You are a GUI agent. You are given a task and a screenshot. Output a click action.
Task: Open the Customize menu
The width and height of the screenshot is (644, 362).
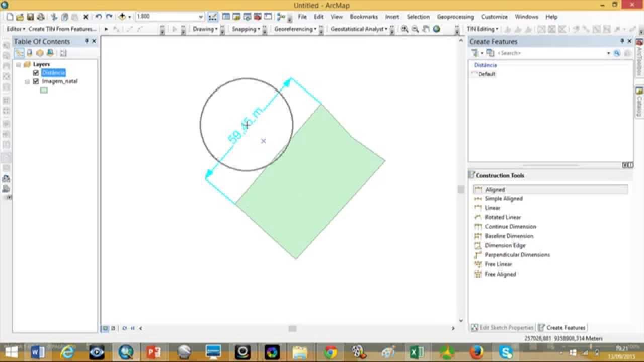coord(494,17)
